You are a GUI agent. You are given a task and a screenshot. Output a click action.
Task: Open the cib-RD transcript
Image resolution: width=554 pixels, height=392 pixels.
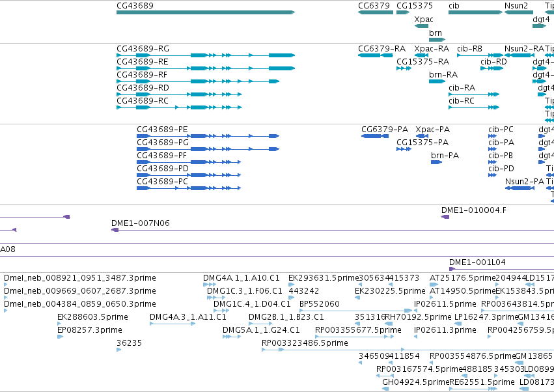[492, 68]
